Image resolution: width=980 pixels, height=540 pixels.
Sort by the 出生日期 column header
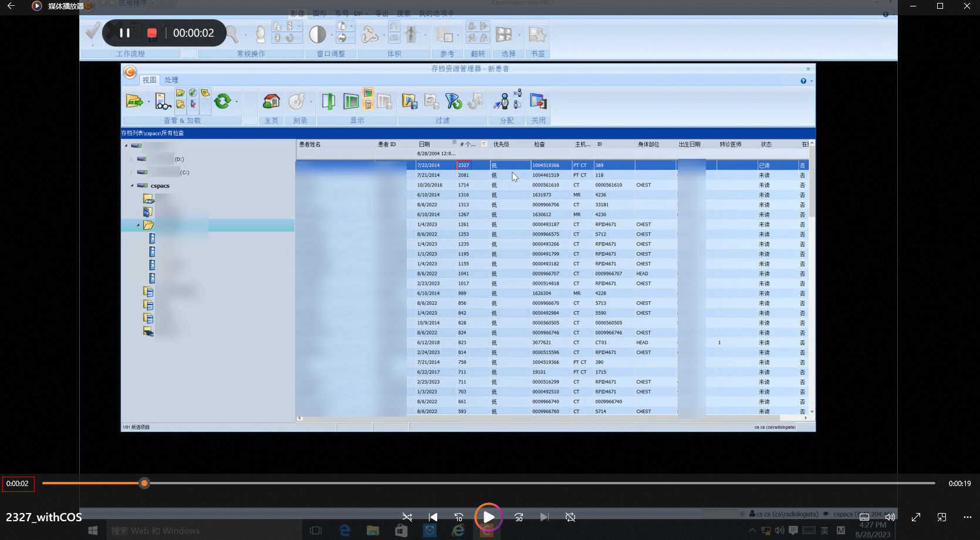(x=690, y=144)
